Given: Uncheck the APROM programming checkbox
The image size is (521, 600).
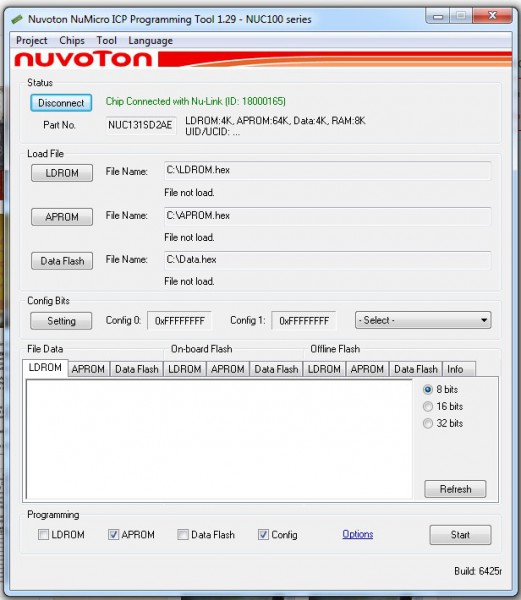Looking at the screenshot, I should 113,534.
